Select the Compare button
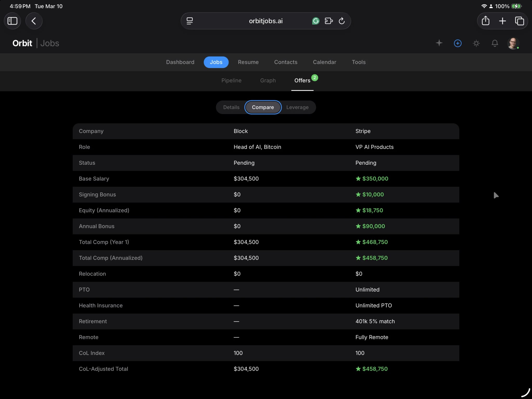The width and height of the screenshot is (532, 399). coord(263,107)
